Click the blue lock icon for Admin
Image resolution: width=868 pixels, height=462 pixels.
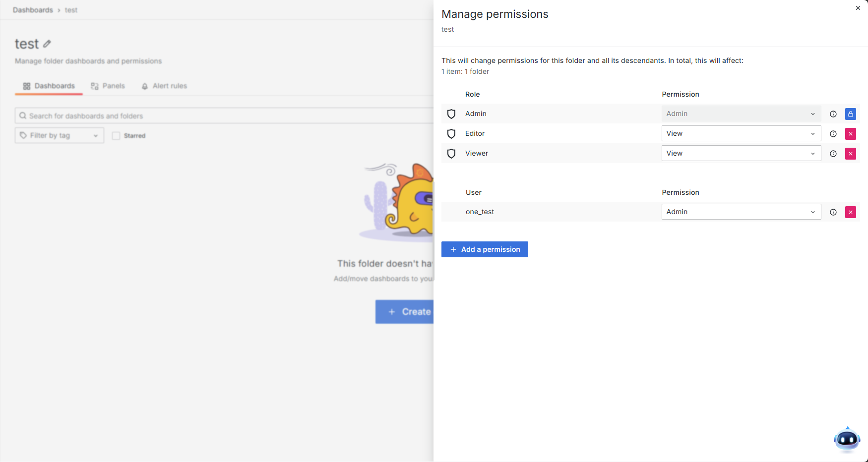tap(851, 114)
